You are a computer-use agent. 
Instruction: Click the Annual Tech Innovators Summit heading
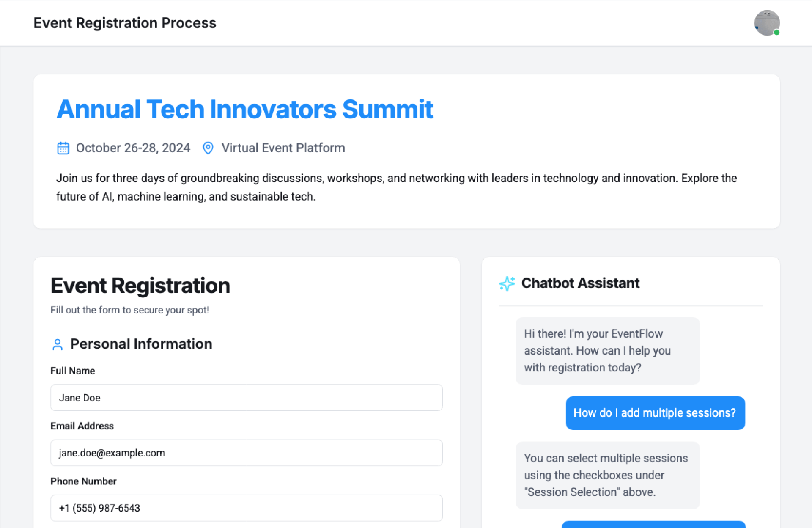click(244, 109)
